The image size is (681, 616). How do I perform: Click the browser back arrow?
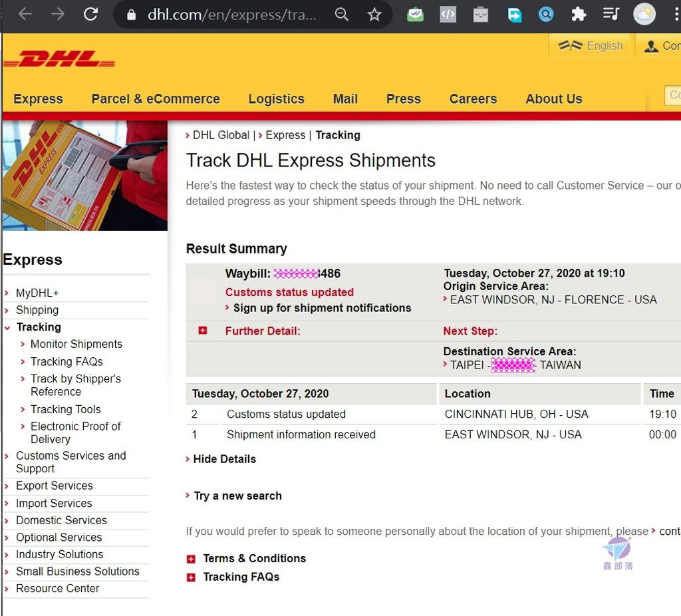25,15
